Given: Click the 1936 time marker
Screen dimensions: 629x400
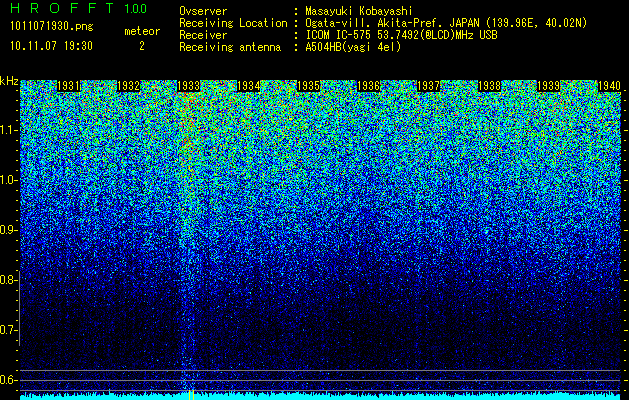Looking at the screenshot, I should (369, 86).
